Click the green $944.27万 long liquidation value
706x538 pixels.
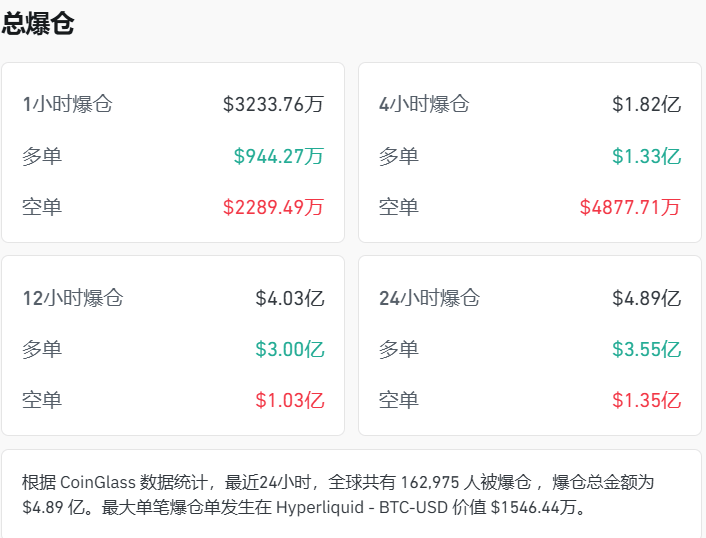coord(278,156)
